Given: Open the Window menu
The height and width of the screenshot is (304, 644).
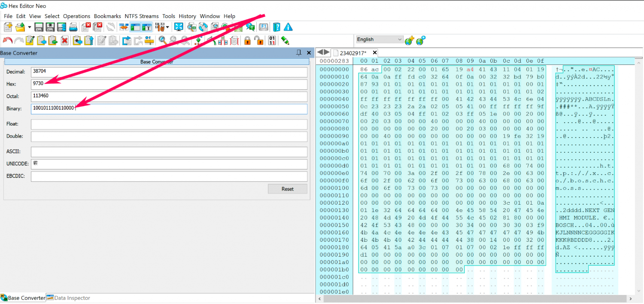Looking at the screenshot, I should [x=210, y=16].
